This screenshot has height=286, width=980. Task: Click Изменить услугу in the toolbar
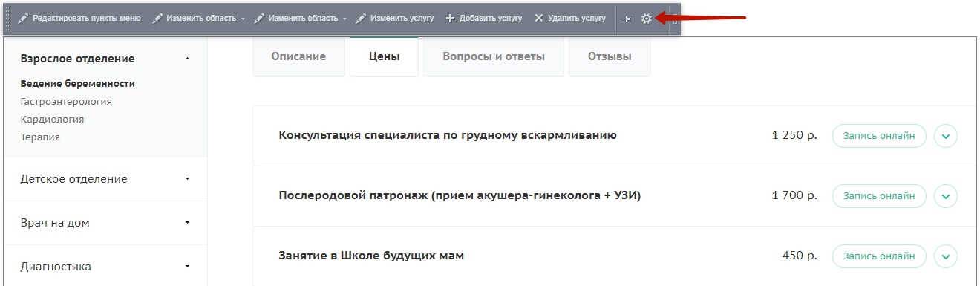[x=394, y=18]
